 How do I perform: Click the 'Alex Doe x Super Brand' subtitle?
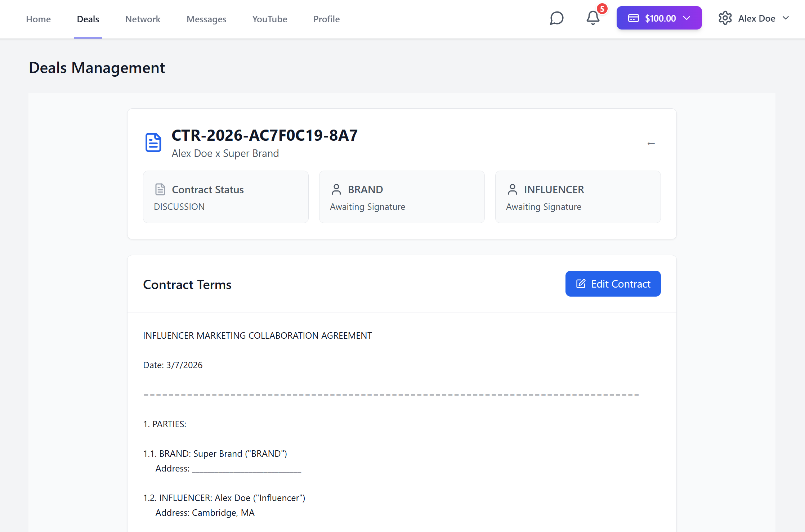pos(225,153)
